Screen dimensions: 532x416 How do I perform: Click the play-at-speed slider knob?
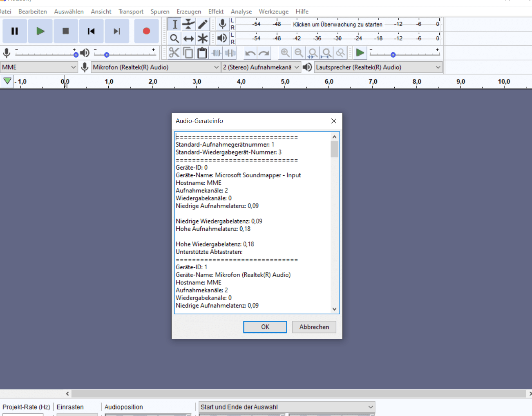tap(393, 54)
